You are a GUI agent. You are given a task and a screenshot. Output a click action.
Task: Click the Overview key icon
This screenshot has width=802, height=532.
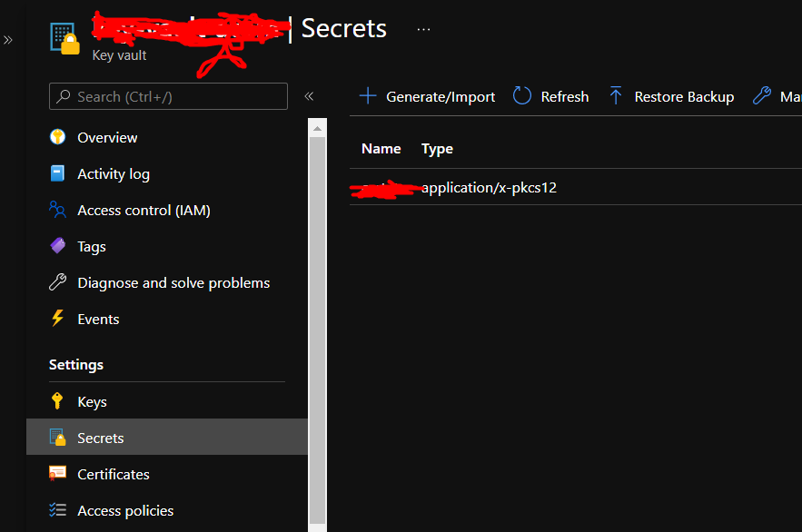pyautogui.click(x=58, y=137)
